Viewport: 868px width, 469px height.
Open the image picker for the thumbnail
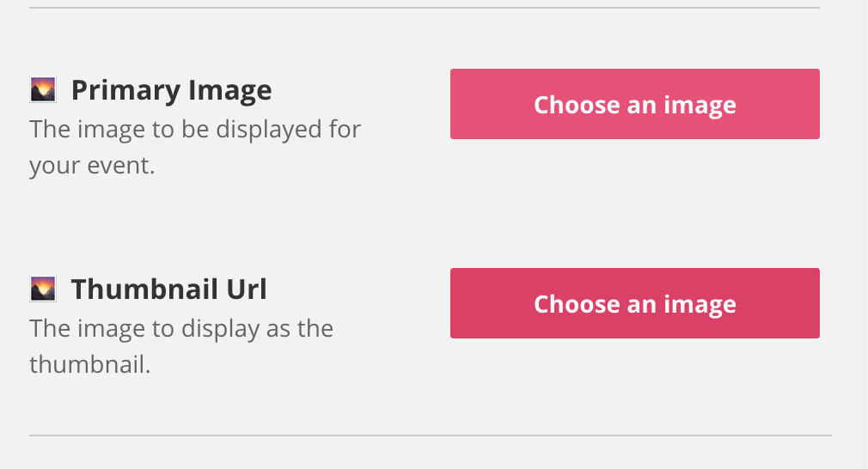pyautogui.click(x=634, y=303)
